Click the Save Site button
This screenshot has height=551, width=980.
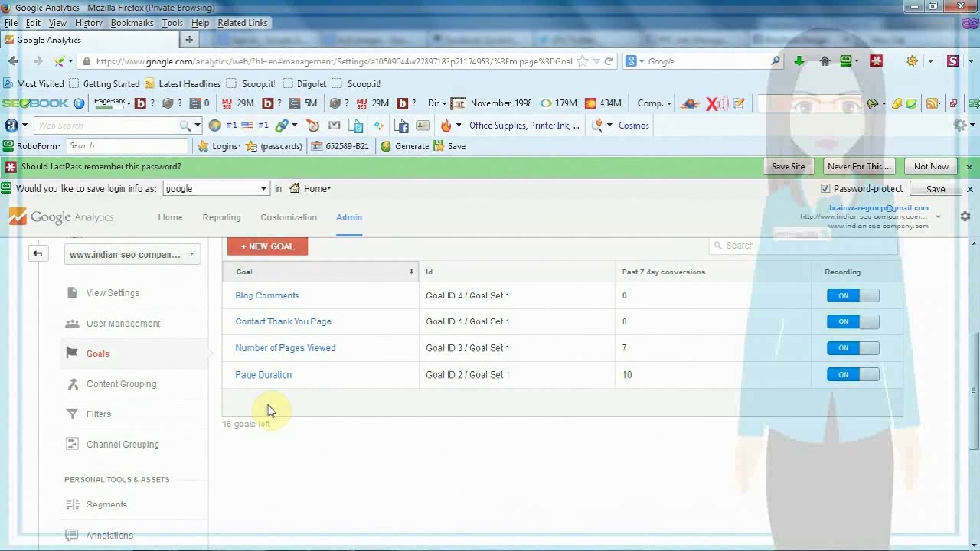pos(788,166)
